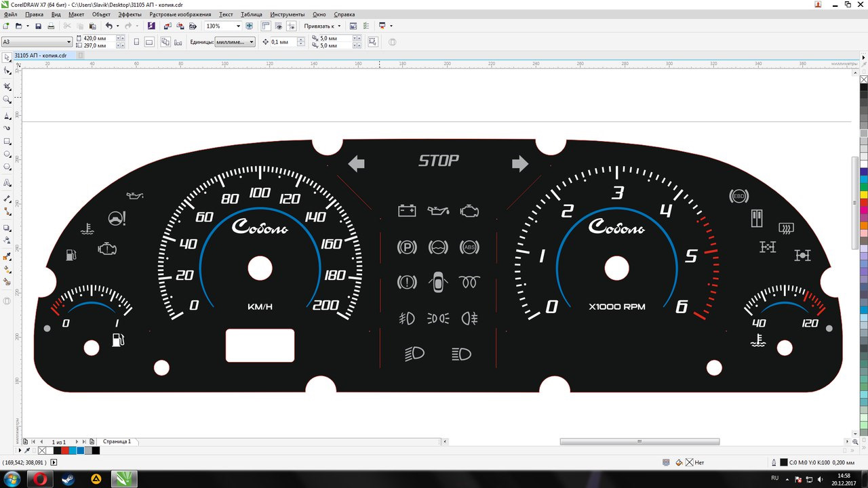The height and width of the screenshot is (488, 868).
Task: Toggle full-screen preview button
Action: (250, 26)
